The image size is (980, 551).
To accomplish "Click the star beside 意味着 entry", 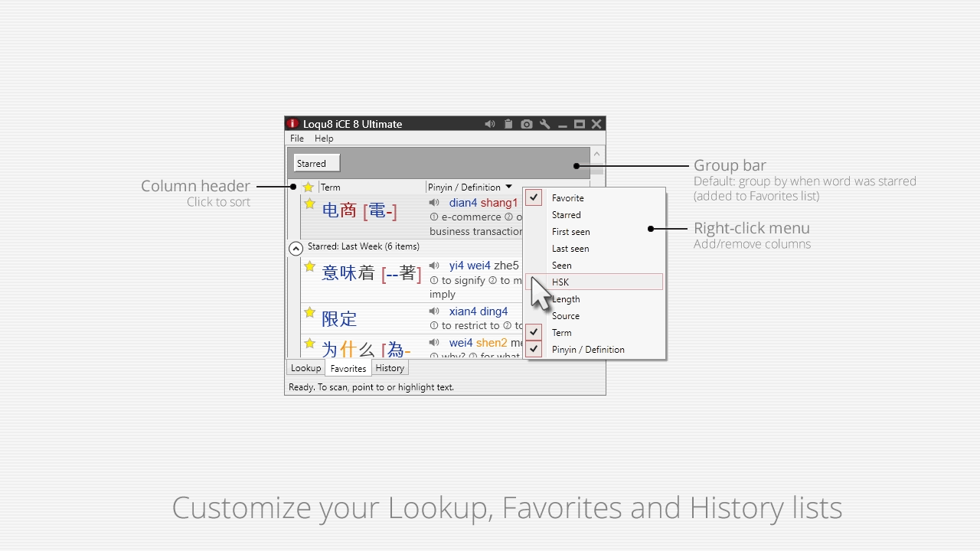I will (309, 266).
